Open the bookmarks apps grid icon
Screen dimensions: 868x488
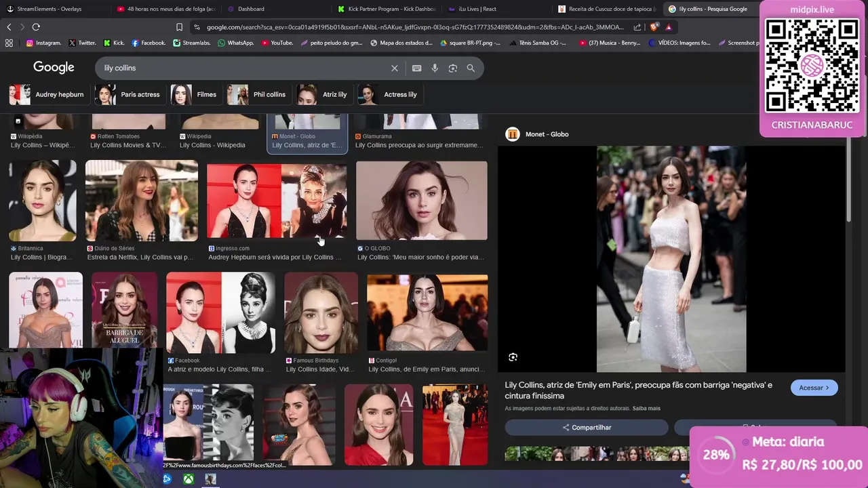(x=9, y=43)
